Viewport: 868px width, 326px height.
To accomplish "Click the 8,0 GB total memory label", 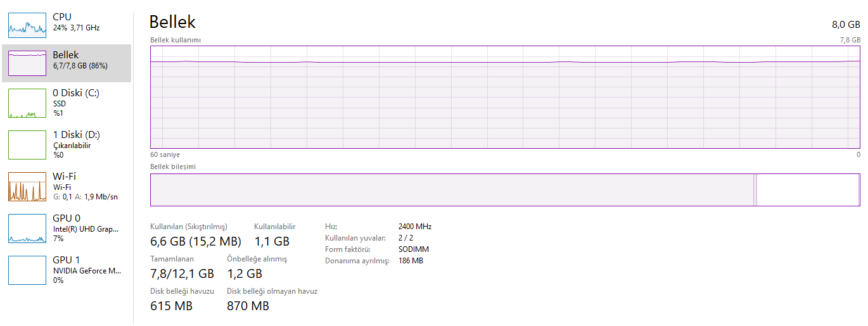I will tap(846, 25).
